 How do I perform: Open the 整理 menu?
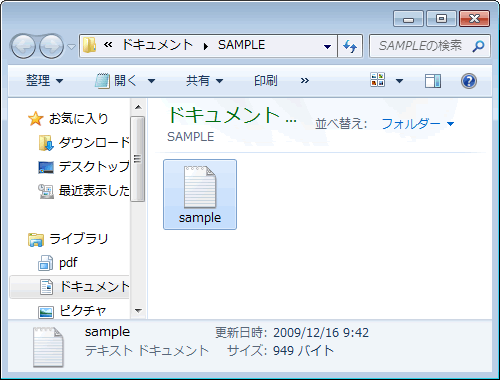[44, 80]
